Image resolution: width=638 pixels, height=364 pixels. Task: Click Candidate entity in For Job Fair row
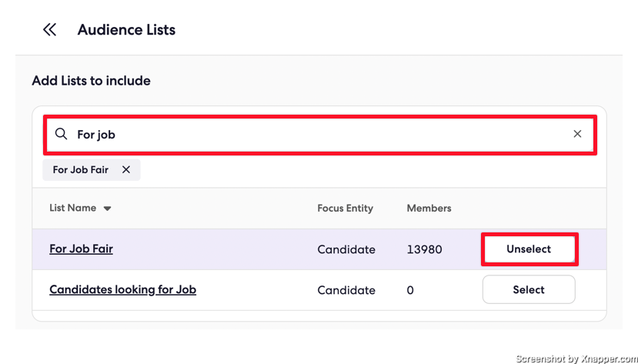346,249
